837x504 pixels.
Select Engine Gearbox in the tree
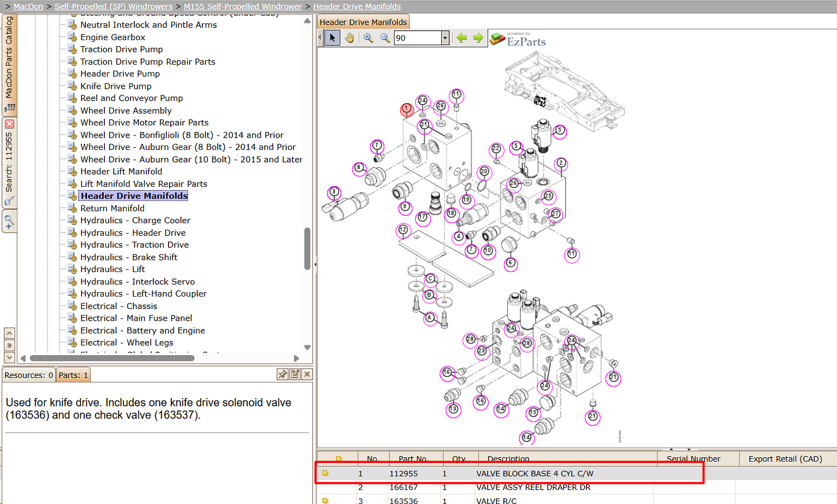113,37
